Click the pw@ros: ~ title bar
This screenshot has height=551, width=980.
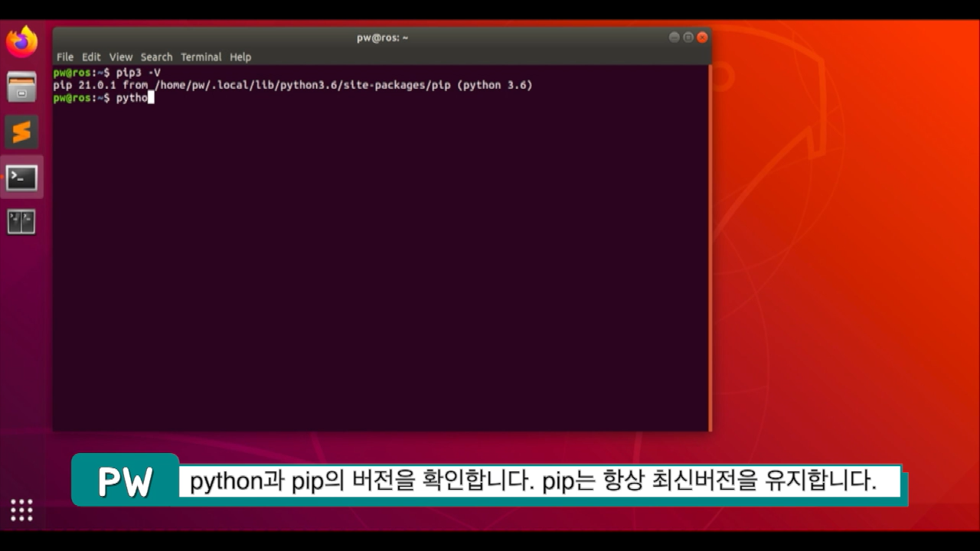click(x=382, y=37)
